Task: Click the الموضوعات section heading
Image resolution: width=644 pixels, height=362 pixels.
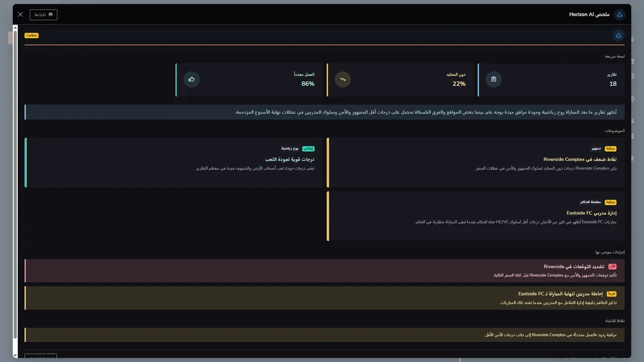Action: 614,131
